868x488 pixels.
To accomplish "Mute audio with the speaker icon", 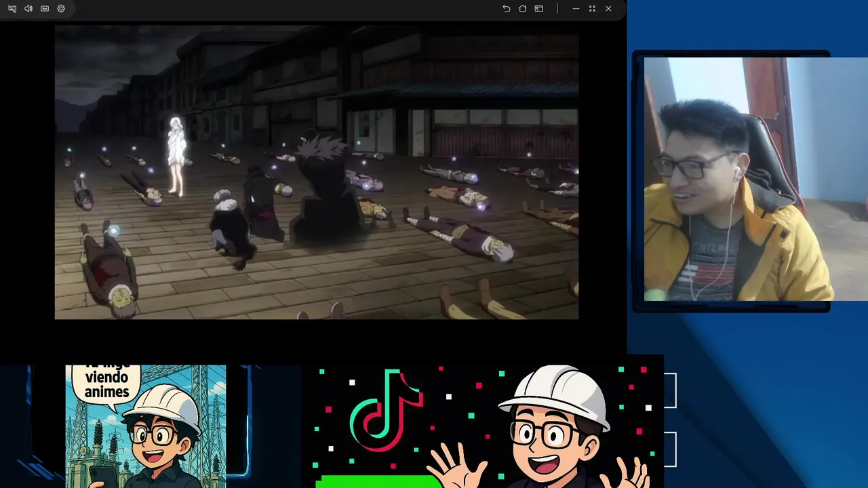I will click(28, 9).
